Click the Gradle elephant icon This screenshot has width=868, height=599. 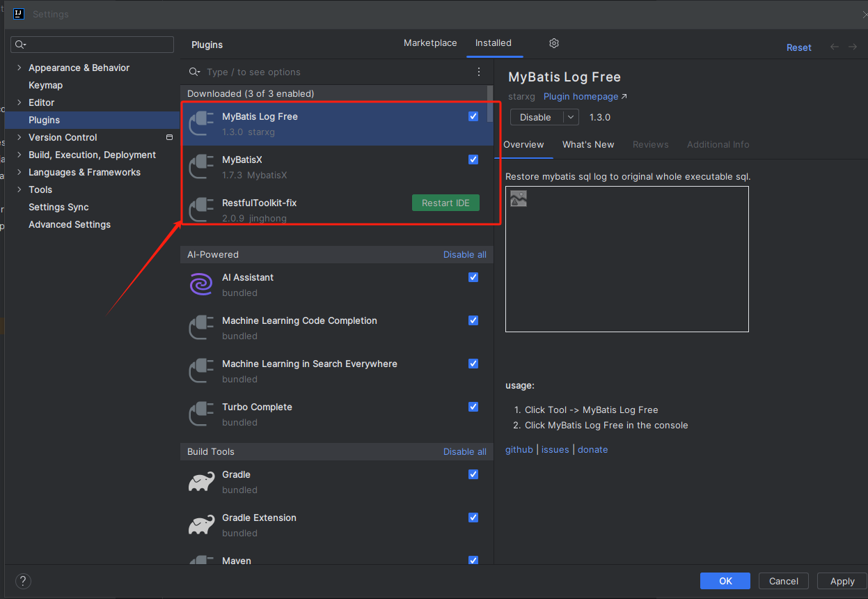click(x=201, y=481)
